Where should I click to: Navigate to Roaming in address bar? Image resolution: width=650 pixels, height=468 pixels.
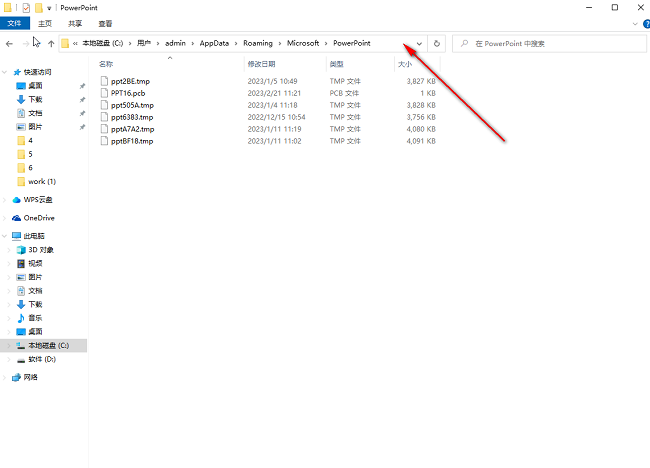258,43
